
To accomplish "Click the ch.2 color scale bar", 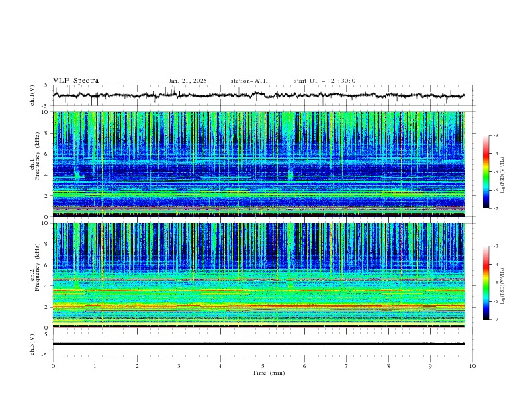I will coord(486,283).
